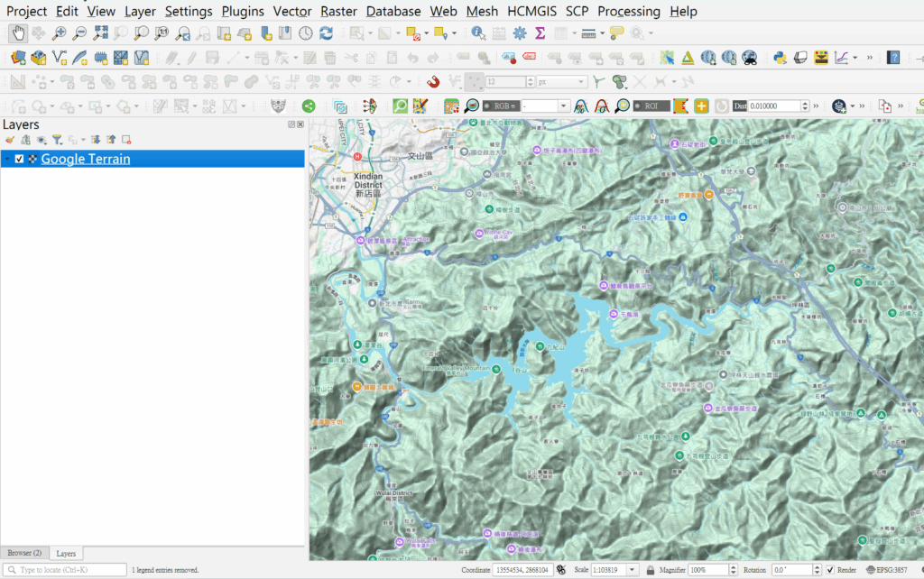This screenshot has height=579, width=924.
Task: Toggle the ROI display radio button
Action: coord(638,106)
